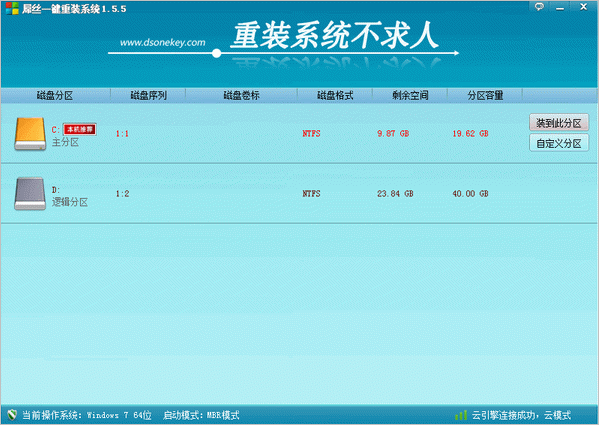The image size is (599, 425).
Task: Minimize the reinstall tool window
Action: (560, 7)
